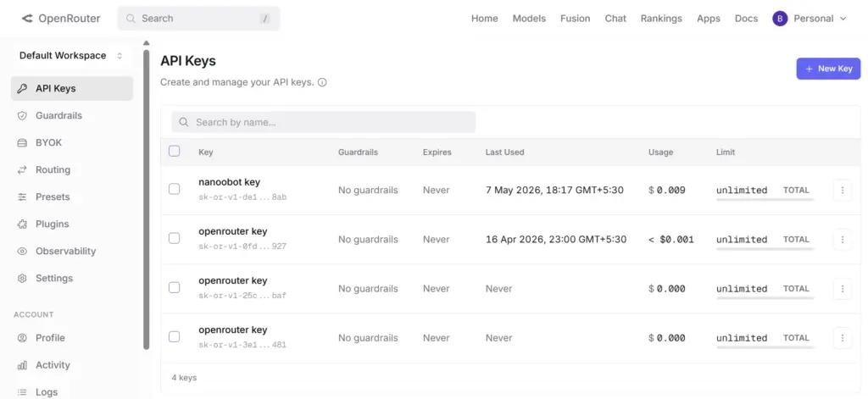
Task: Toggle the select-all checkbox in table header
Action: pos(175,151)
